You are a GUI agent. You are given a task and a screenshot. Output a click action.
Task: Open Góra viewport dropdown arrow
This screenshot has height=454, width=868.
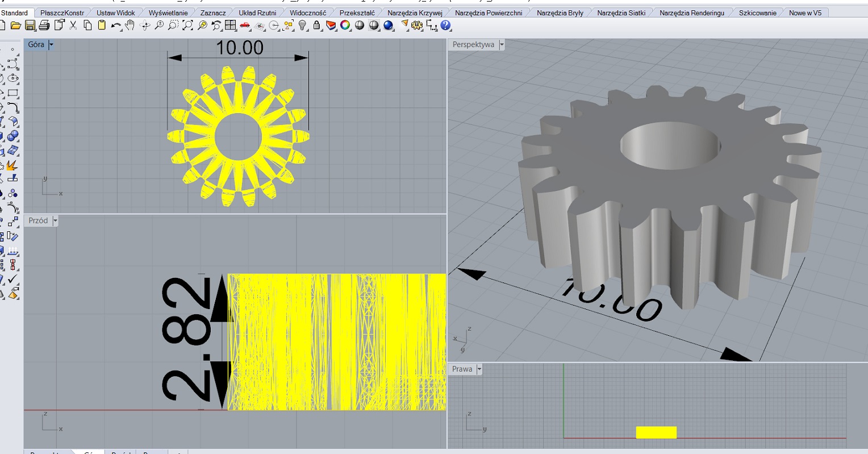[x=51, y=44]
